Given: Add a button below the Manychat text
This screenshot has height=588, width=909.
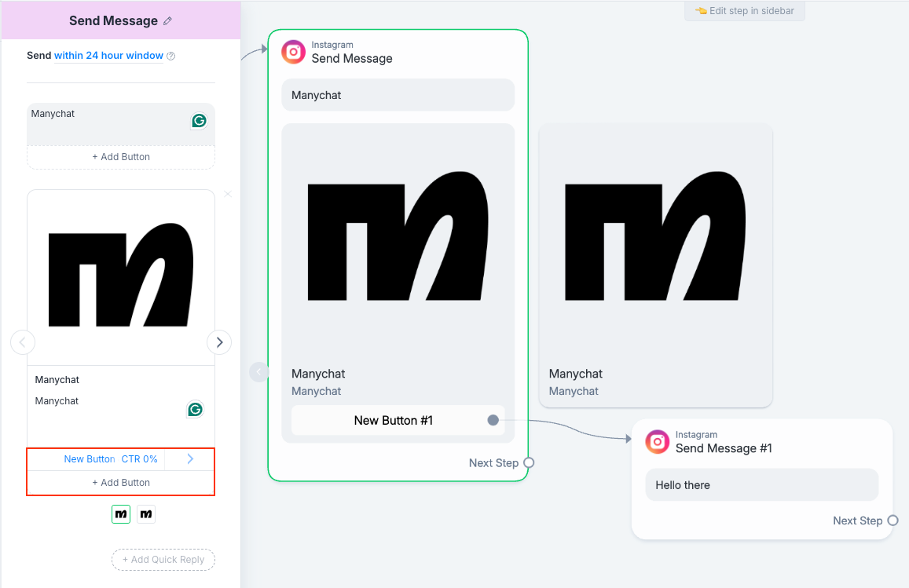Looking at the screenshot, I should coord(120,156).
